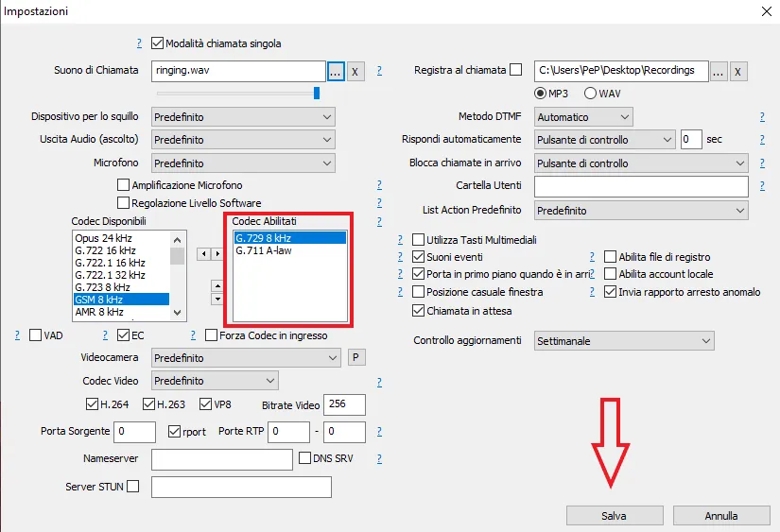Click Salva to save settings
Viewport: 780px width, 532px height.
tap(614, 516)
